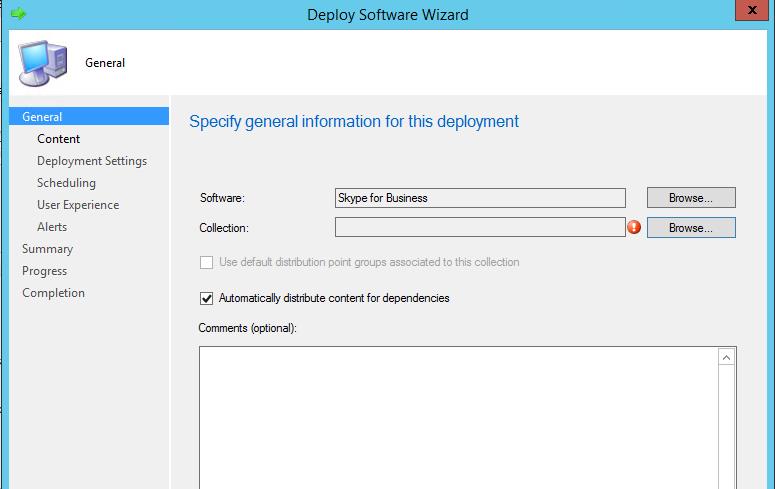Open the Deployment Settings page
Viewport: 775px width, 489px height.
92,161
